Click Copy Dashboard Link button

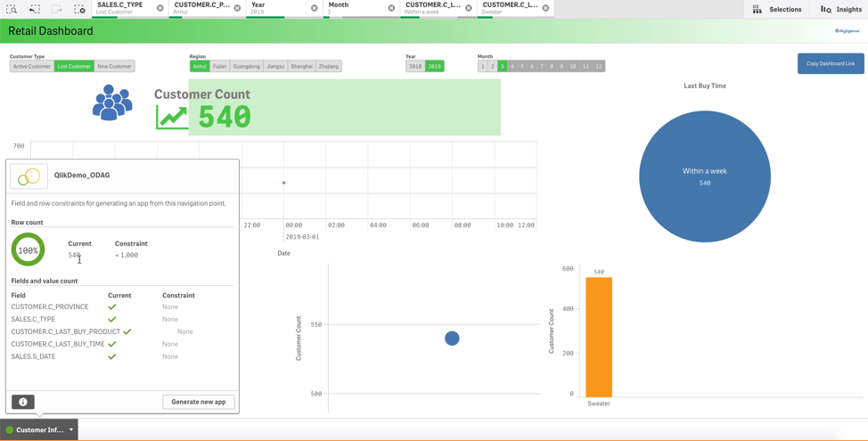(x=830, y=63)
